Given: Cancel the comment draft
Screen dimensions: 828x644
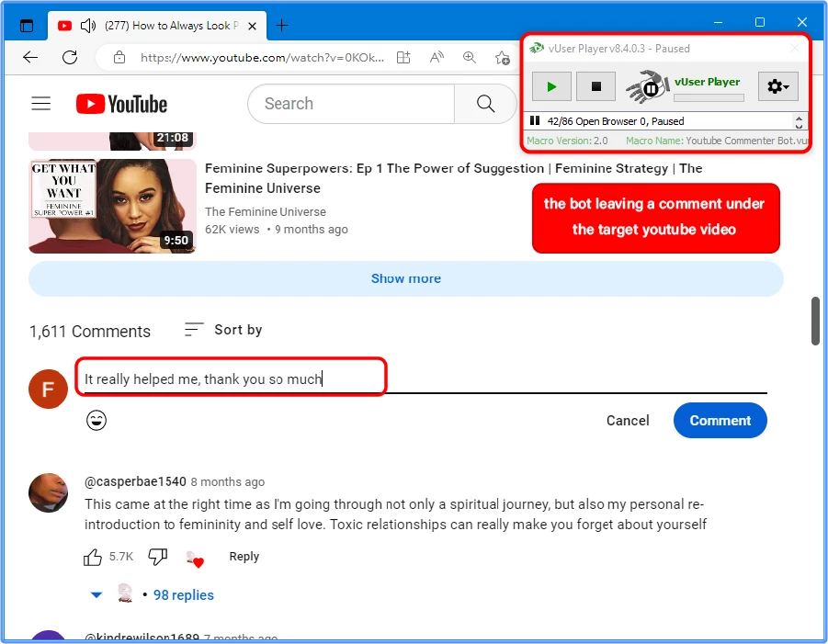Looking at the screenshot, I should pos(628,421).
